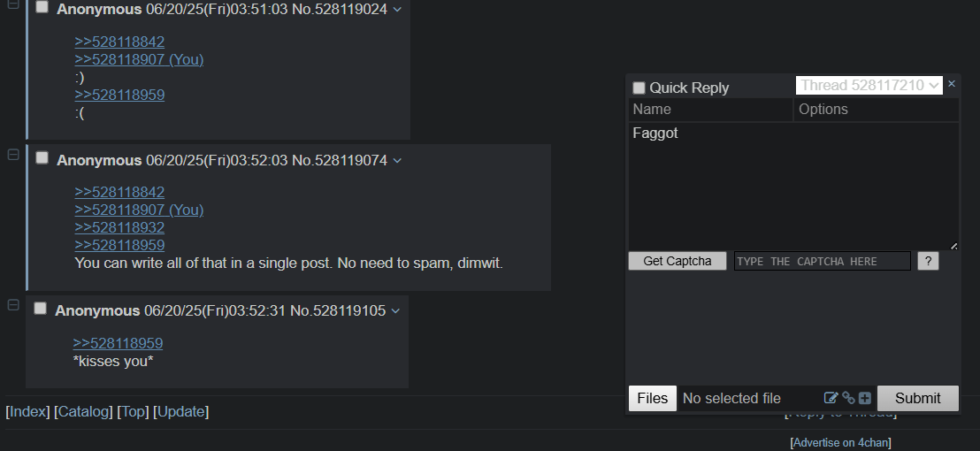Screen dimensions: 980x451
Task: Submit the quick reply post
Action: point(917,398)
